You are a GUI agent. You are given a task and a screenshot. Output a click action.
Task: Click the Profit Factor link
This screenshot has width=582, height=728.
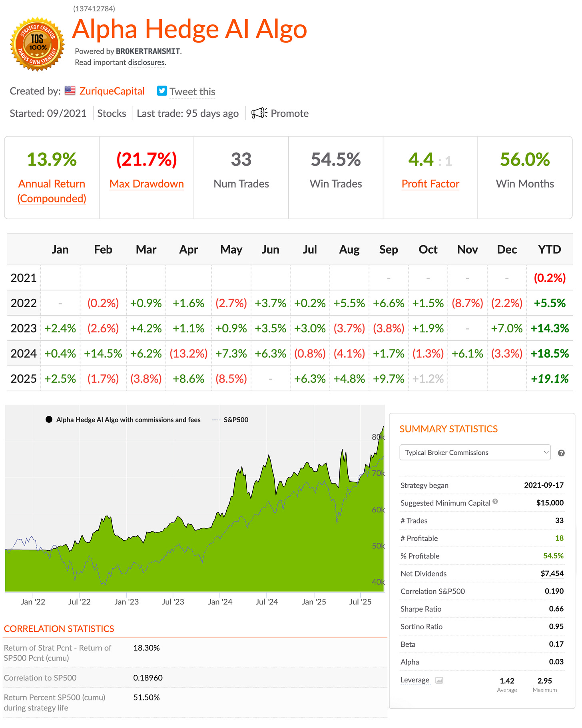coord(431,184)
